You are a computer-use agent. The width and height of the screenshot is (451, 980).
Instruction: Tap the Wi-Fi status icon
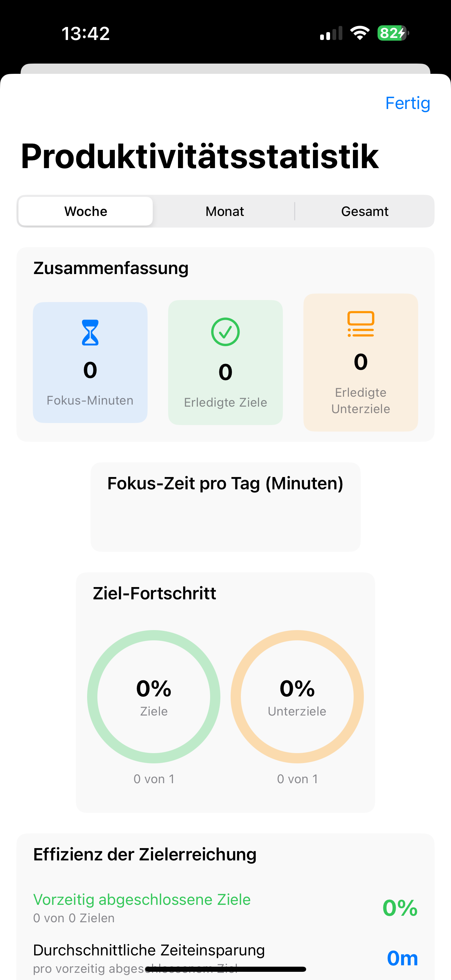pyautogui.click(x=360, y=33)
